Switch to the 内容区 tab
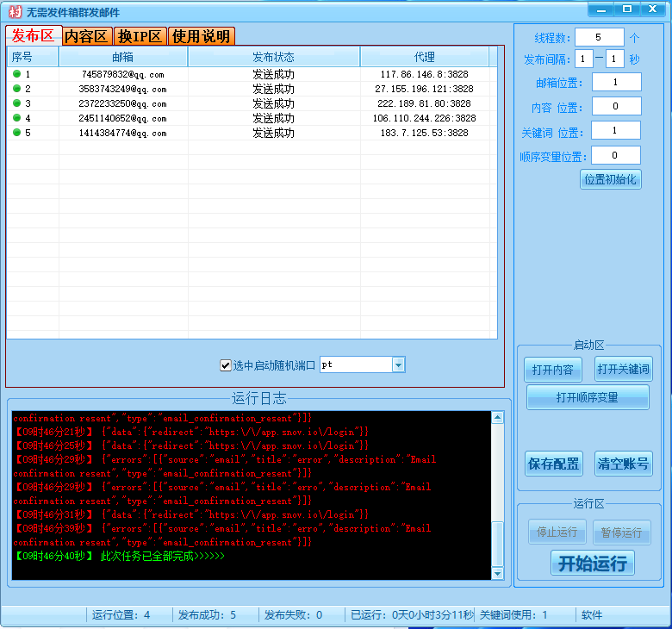This screenshot has width=672, height=629. pyautogui.click(x=87, y=36)
